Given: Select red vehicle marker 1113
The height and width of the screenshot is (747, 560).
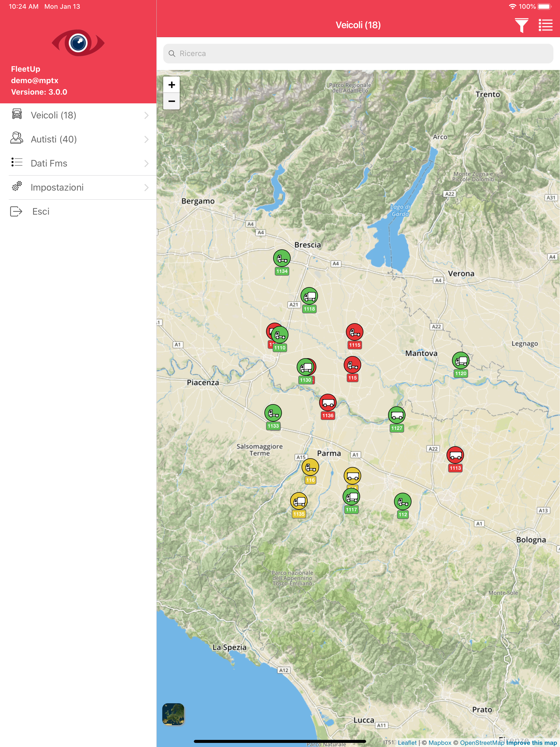Looking at the screenshot, I should click(455, 456).
